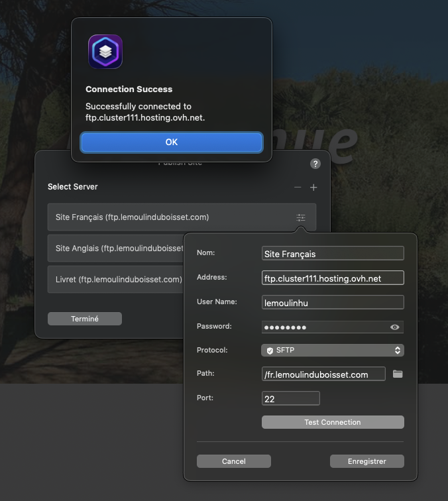Click the User Name field lemoulinhu
The height and width of the screenshot is (501, 448).
pyautogui.click(x=333, y=302)
